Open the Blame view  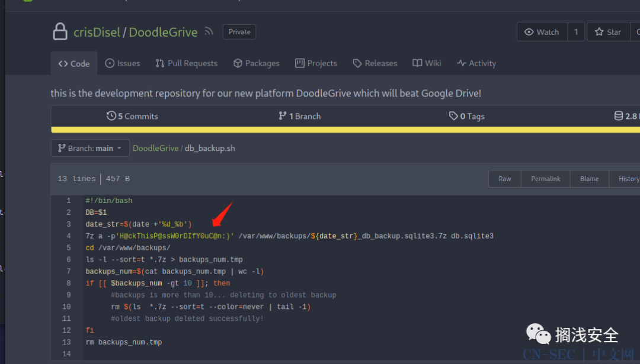(x=590, y=179)
